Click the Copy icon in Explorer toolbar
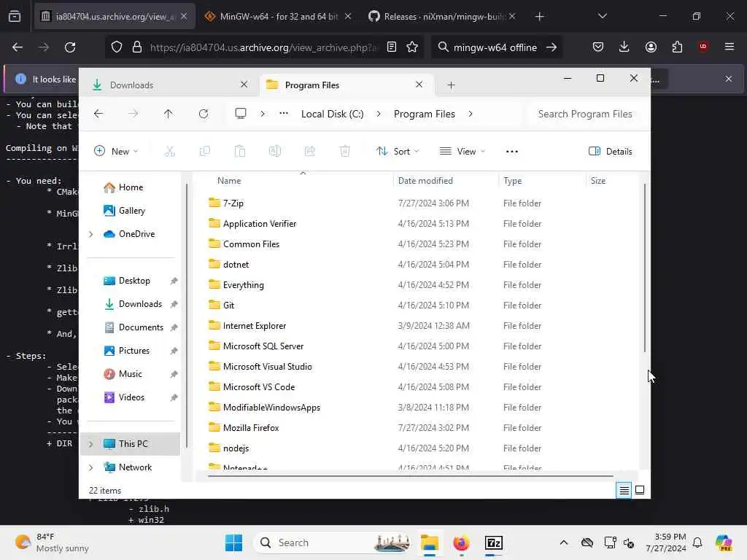The width and height of the screenshot is (747, 560). tap(205, 152)
